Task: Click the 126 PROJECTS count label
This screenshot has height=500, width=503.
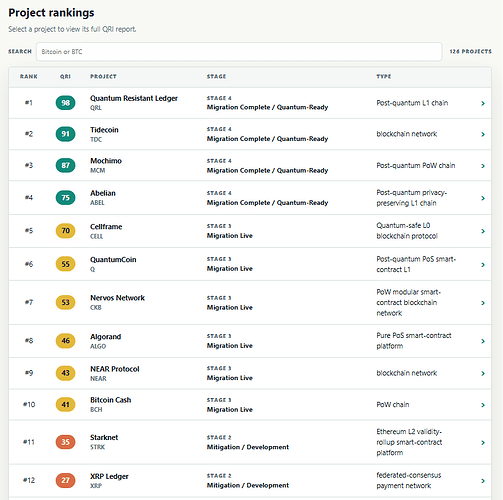Action: (x=470, y=51)
